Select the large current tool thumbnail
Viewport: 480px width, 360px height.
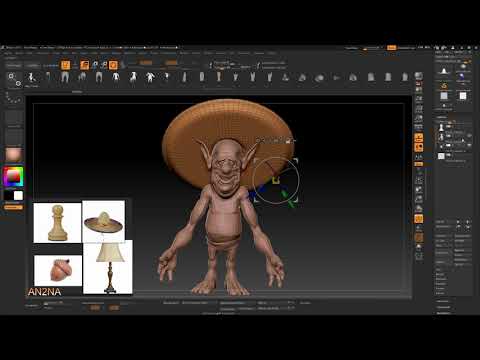click(444, 72)
